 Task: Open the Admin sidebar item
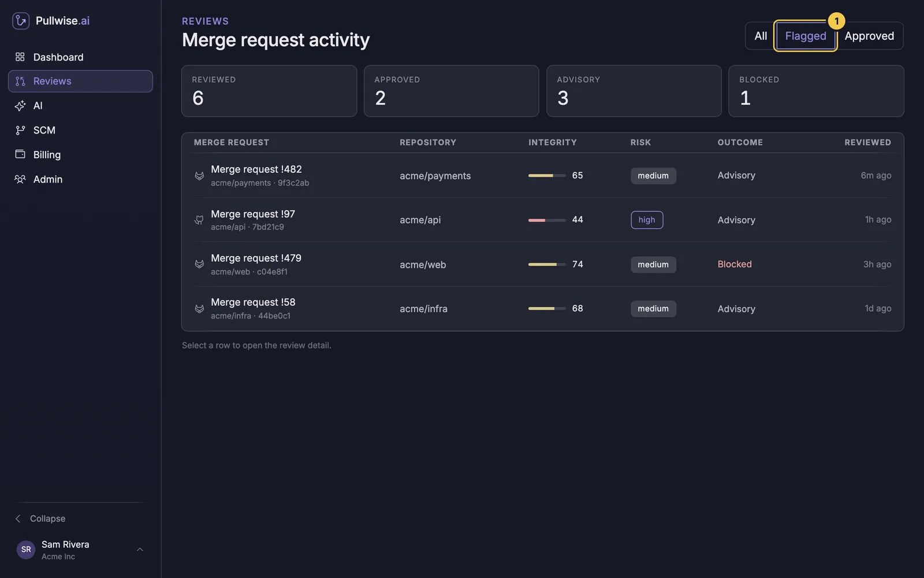coord(80,179)
